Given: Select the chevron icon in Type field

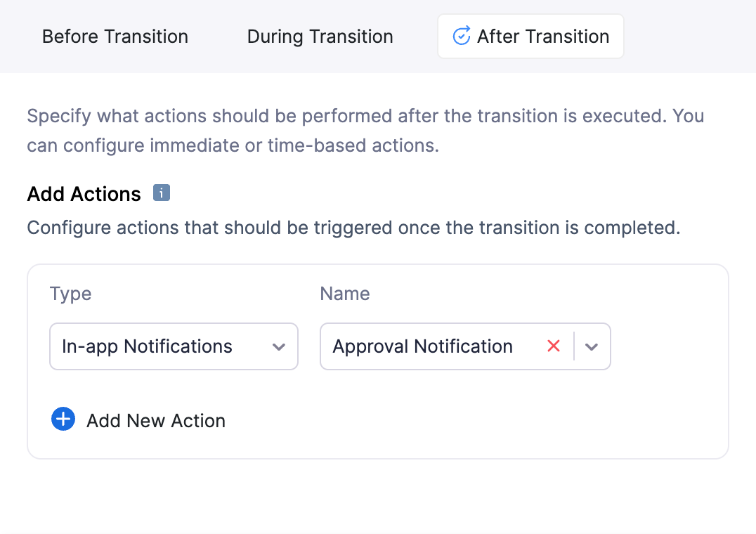Looking at the screenshot, I should (279, 346).
